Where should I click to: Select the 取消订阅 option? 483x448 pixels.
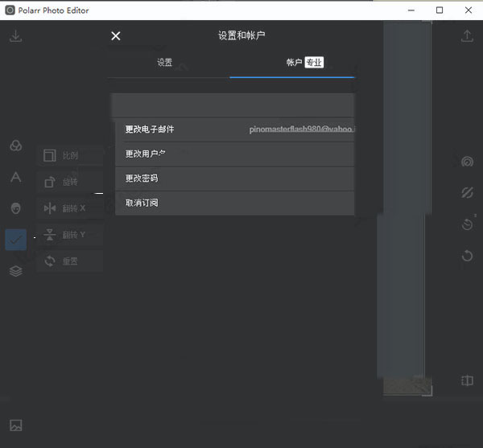234,203
